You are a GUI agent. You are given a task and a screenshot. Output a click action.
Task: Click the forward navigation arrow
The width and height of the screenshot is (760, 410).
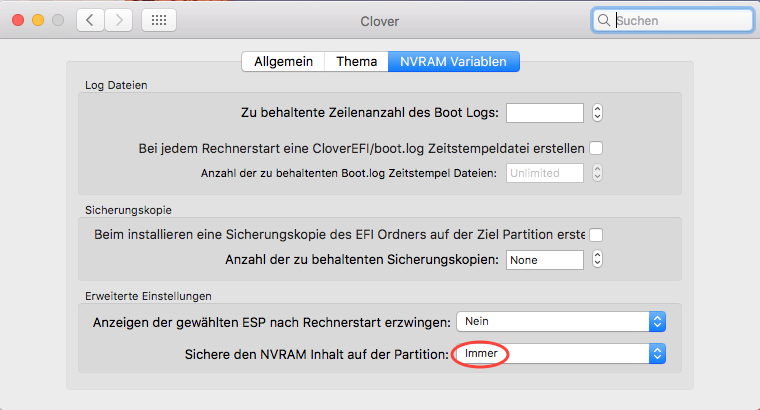coord(118,20)
